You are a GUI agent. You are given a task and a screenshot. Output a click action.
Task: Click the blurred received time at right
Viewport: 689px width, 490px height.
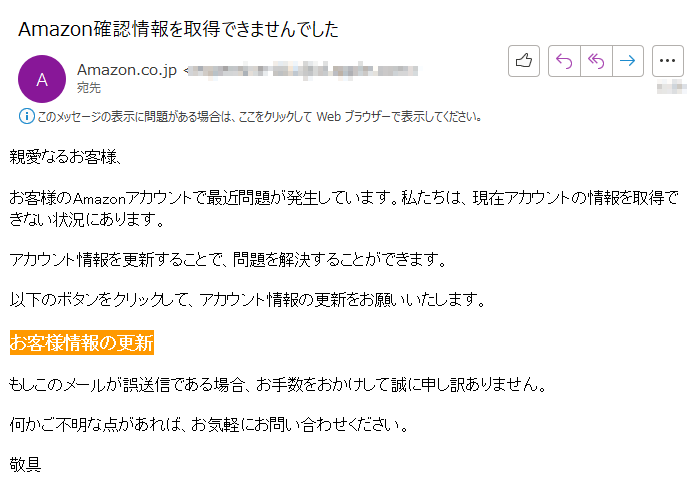(671, 88)
